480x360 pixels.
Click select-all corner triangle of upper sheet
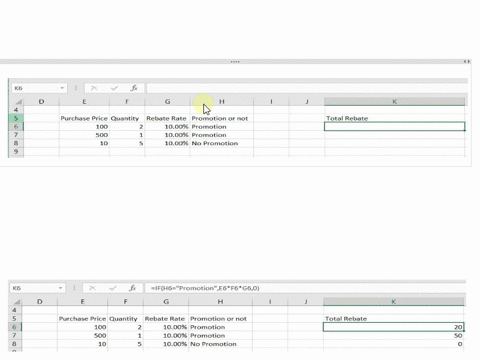18,102
